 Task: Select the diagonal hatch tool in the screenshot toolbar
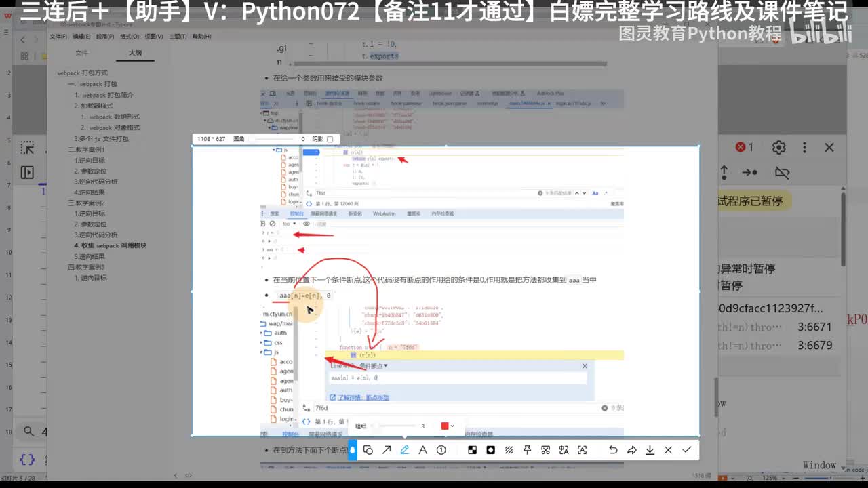tap(509, 450)
